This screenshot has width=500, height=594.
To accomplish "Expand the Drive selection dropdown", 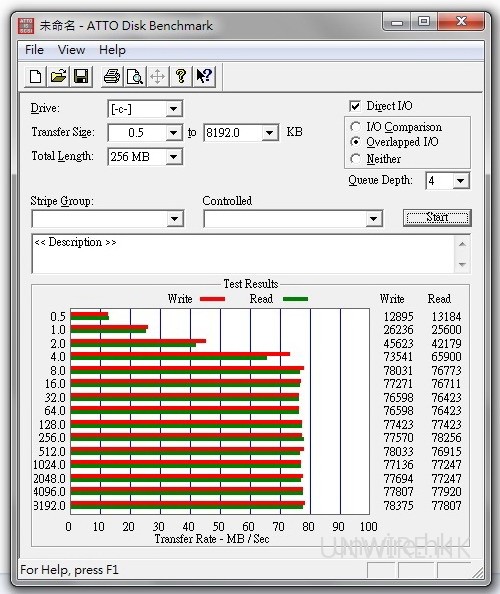I will [174, 109].
